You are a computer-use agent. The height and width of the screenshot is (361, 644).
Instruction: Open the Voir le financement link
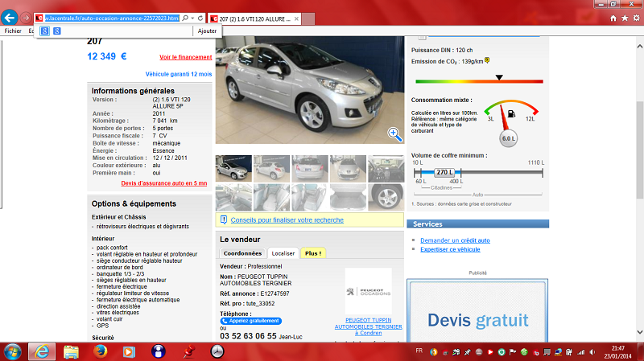click(186, 57)
